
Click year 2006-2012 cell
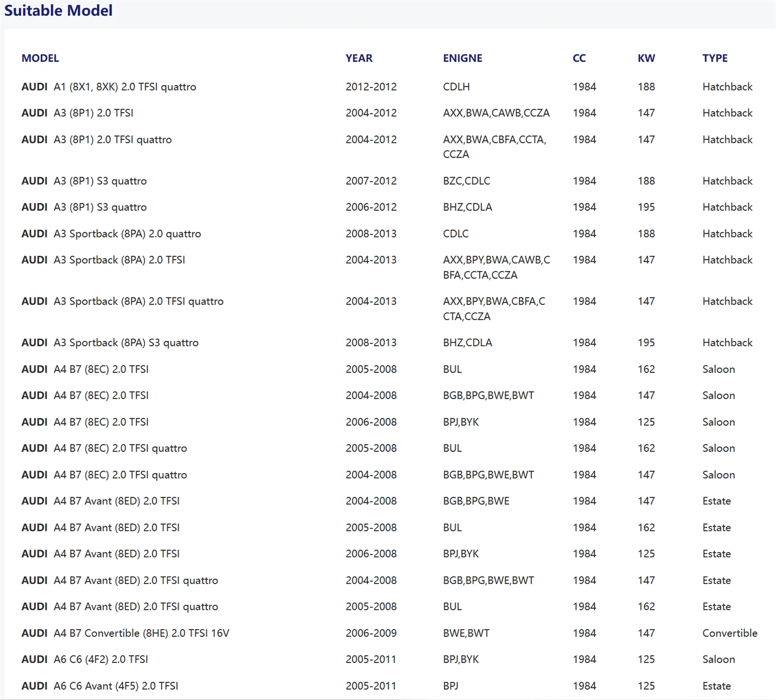(x=371, y=207)
